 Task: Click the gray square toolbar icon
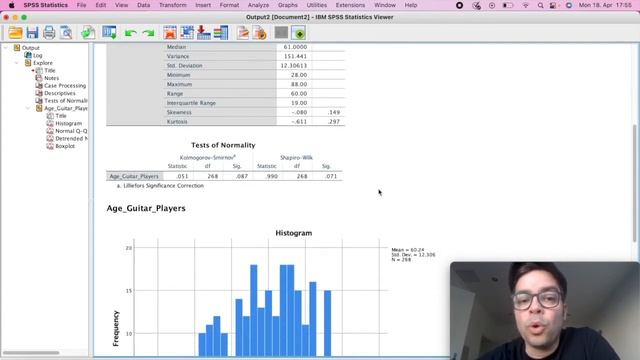pos(281,33)
